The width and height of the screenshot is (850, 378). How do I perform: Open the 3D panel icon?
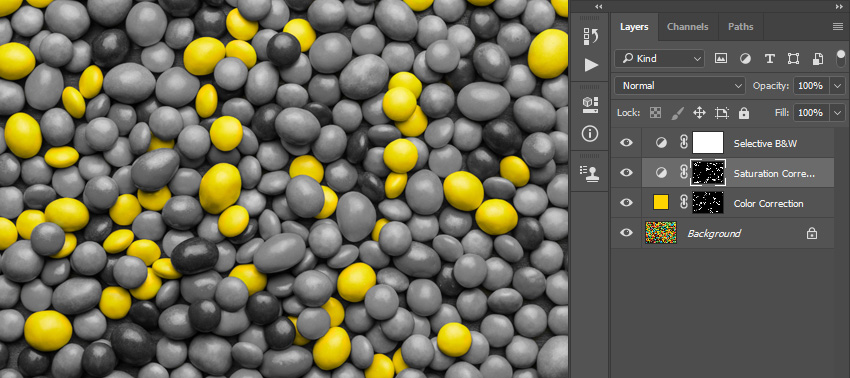590,105
